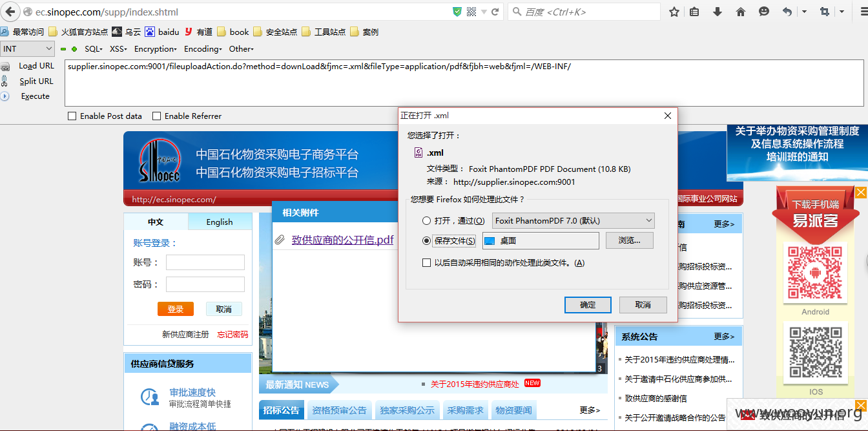Open 致供应商的公开信.pdf attachment link

pos(342,240)
